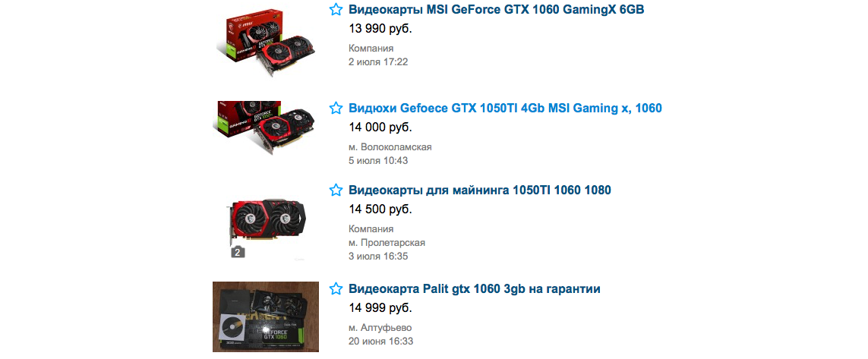
Task: Click the 13 990 руб. price
Action: pyautogui.click(x=380, y=29)
